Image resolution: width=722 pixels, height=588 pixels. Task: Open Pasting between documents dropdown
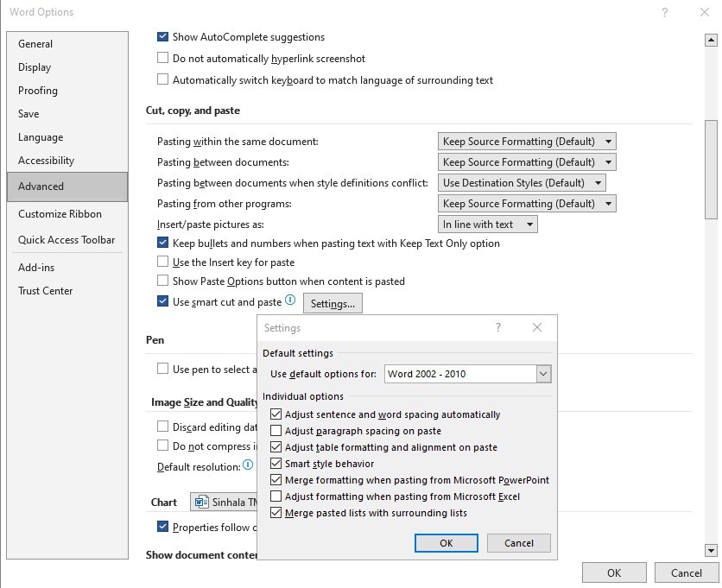pyautogui.click(x=527, y=162)
